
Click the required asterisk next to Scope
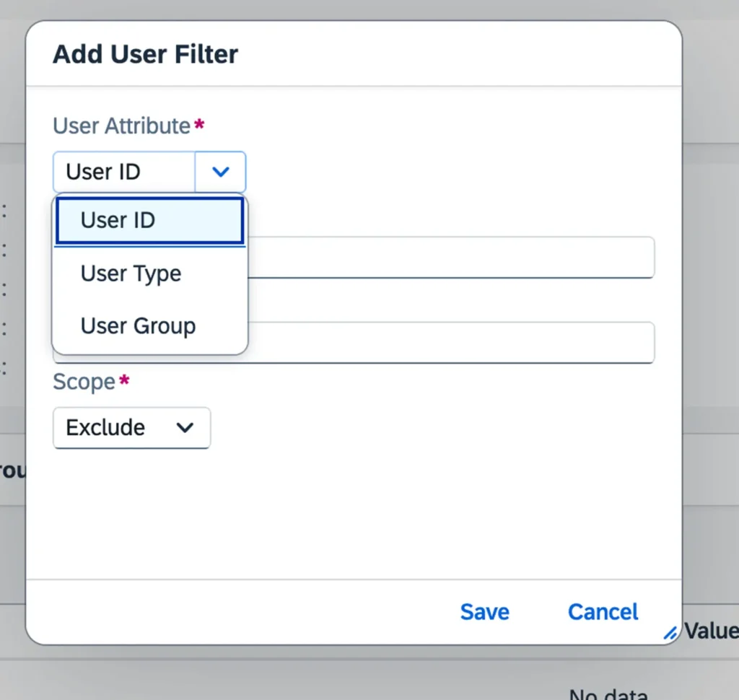click(124, 381)
